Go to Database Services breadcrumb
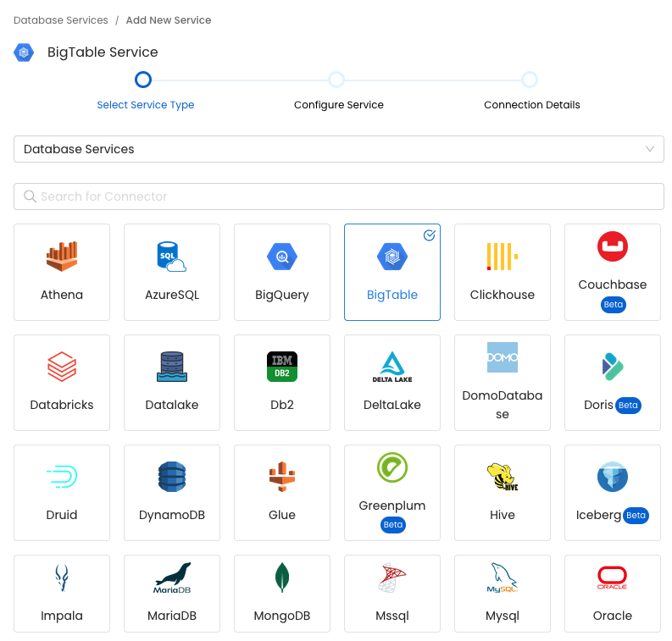This screenshot has width=672, height=641. [61, 19]
